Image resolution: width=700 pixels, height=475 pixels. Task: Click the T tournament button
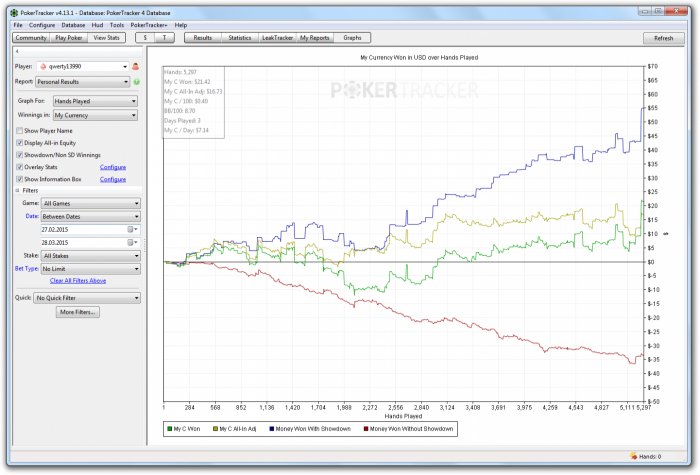pos(165,37)
